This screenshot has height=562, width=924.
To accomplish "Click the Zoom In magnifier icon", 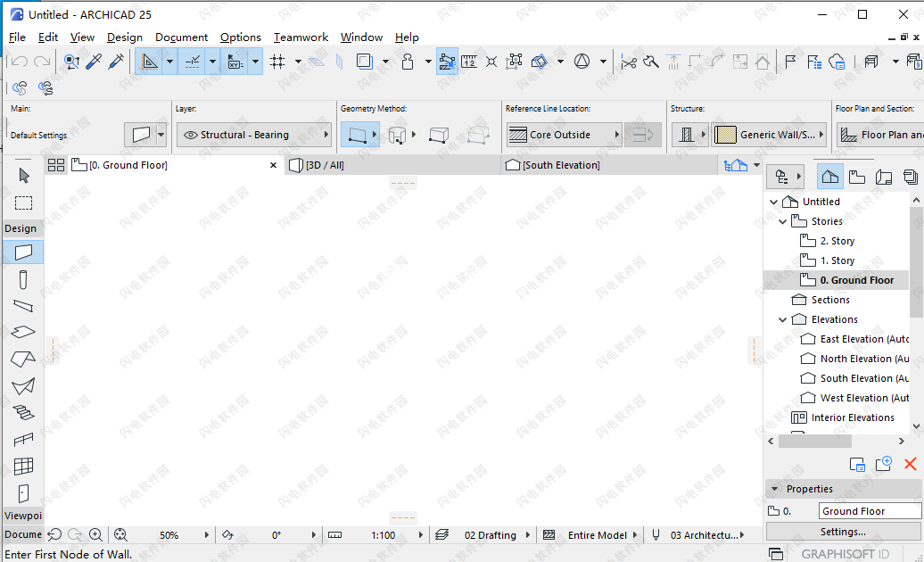I will (95, 535).
